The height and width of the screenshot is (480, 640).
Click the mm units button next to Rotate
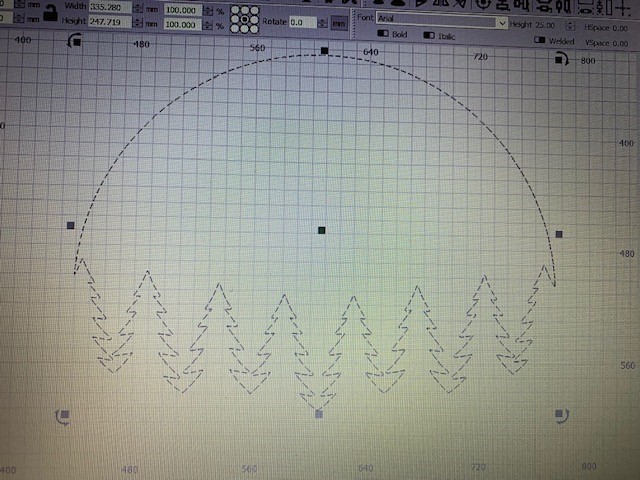[x=338, y=23]
